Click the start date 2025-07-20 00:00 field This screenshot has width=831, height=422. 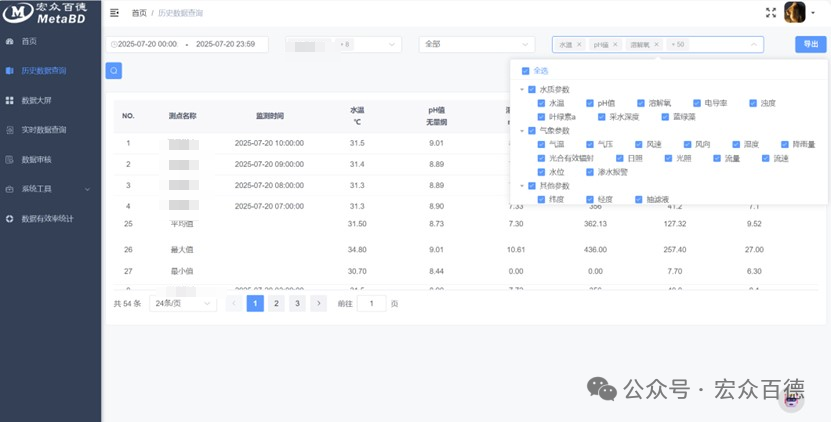point(147,45)
